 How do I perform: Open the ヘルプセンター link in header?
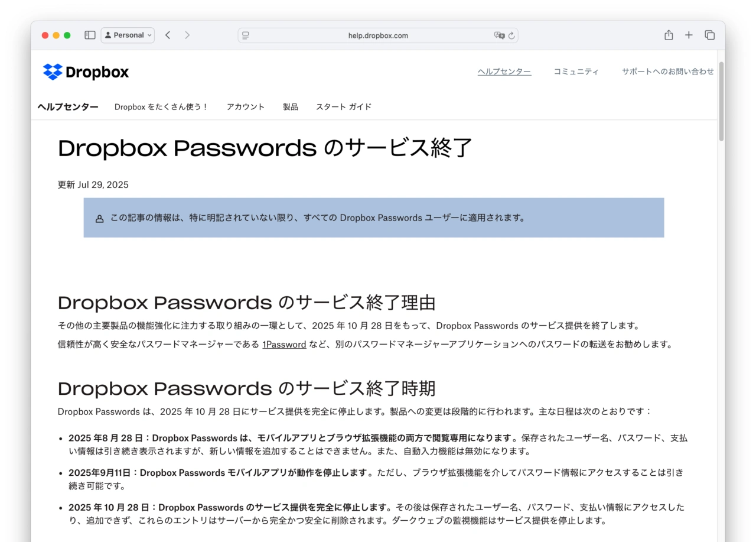[x=504, y=72]
